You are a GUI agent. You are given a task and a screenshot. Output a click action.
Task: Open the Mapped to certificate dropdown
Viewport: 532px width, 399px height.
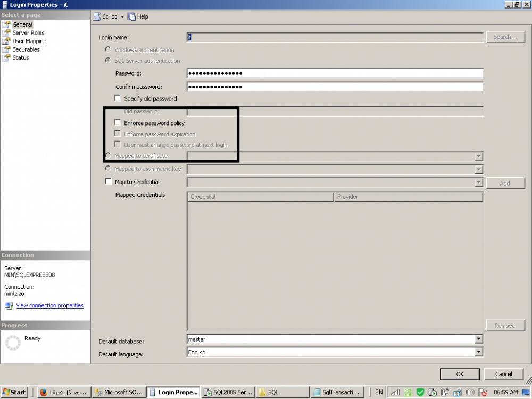coord(478,156)
